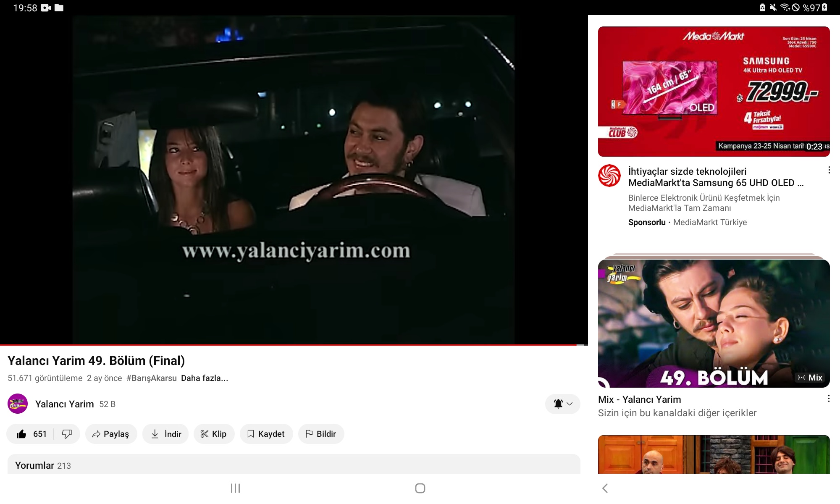Report video with Bildir button
Image resolution: width=840 pixels, height=504 pixels.
[321, 434]
